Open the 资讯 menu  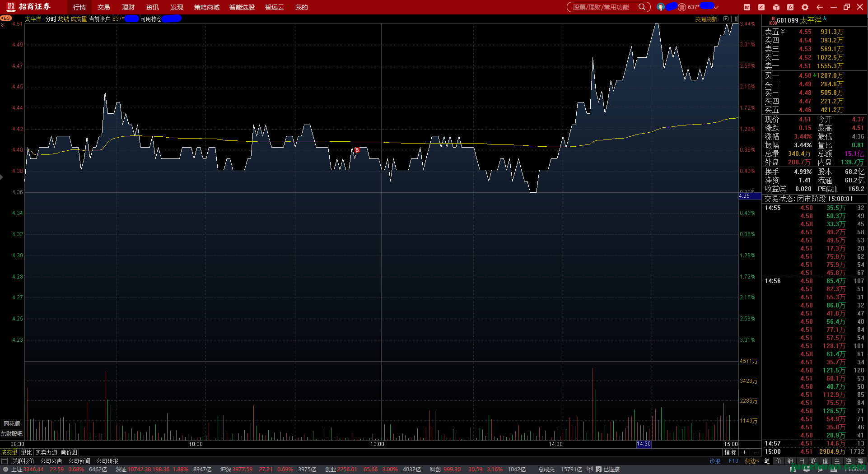tap(153, 7)
